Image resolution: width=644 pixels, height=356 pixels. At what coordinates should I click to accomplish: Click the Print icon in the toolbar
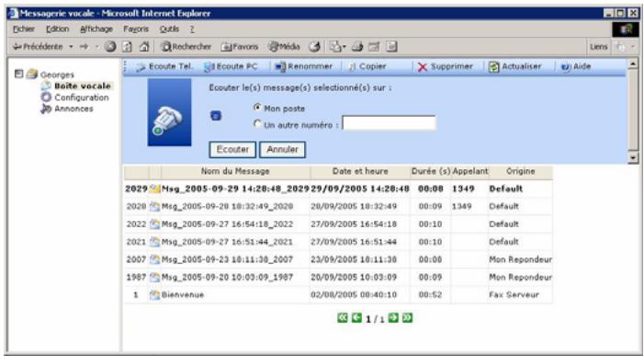pos(357,47)
